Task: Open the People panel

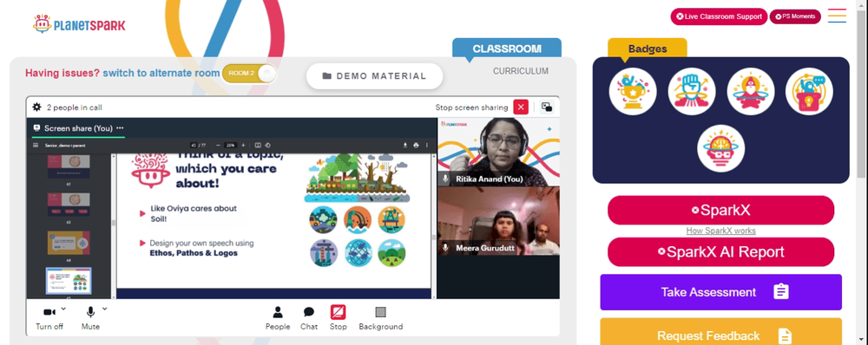Action: click(x=278, y=318)
